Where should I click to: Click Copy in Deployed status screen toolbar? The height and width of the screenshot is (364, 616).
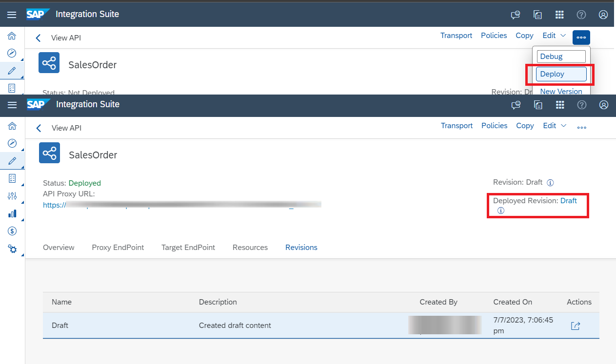tap(525, 126)
